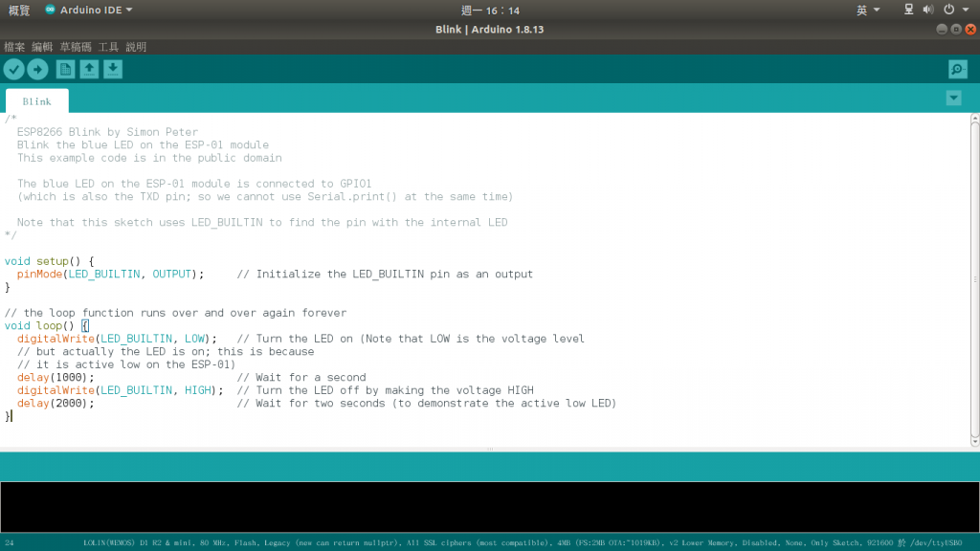Click the 'void setup() {' line
Viewport: 980px width, 551px height.
(x=49, y=261)
